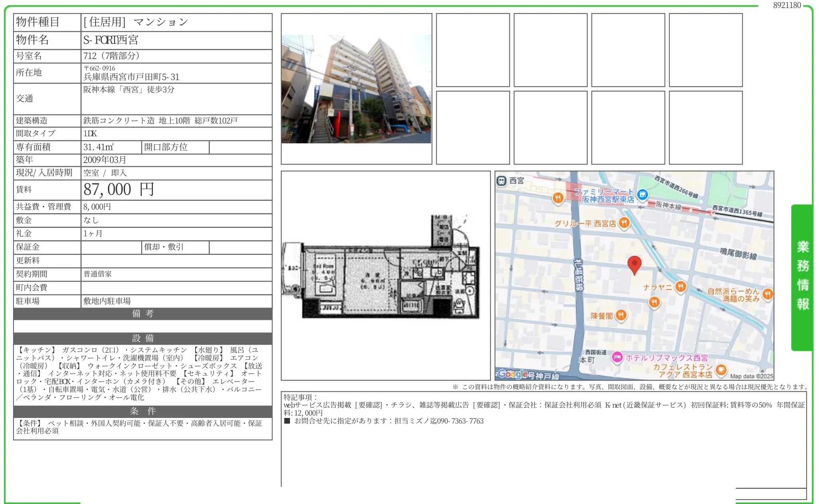Click the 87,000 円 rent value
The width and height of the screenshot is (819, 504).
[119, 190]
